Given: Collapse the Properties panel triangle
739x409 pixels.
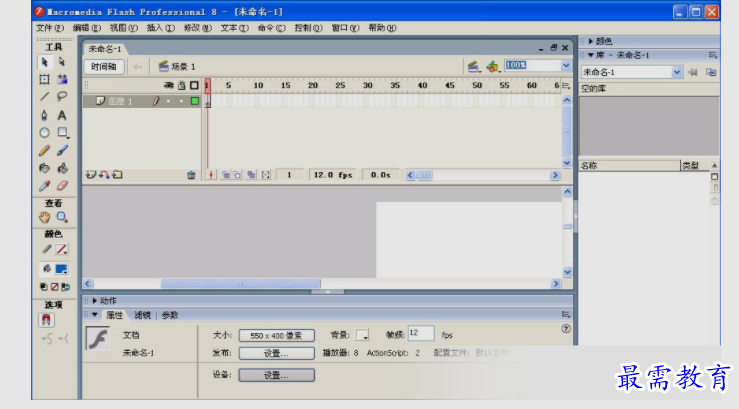Looking at the screenshot, I should click(95, 315).
